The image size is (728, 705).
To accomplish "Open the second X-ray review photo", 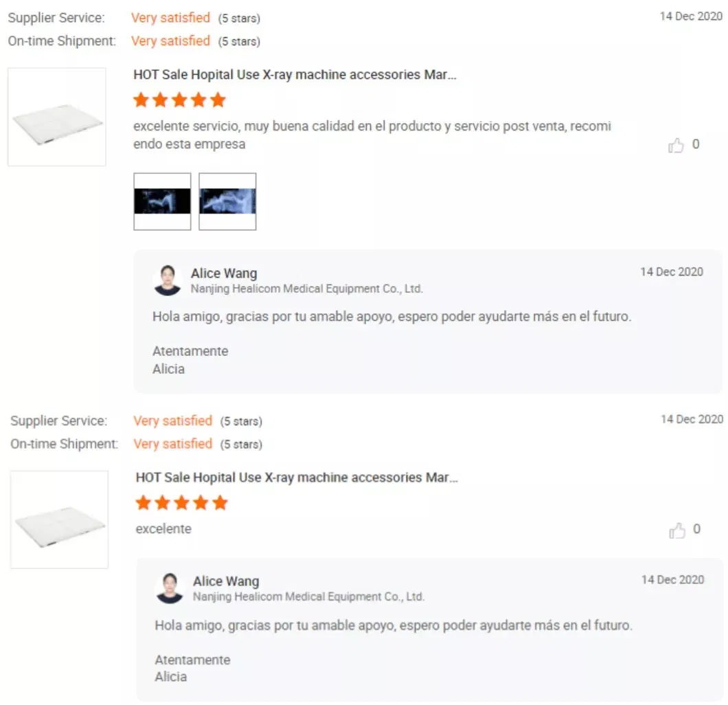I will click(227, 201).
